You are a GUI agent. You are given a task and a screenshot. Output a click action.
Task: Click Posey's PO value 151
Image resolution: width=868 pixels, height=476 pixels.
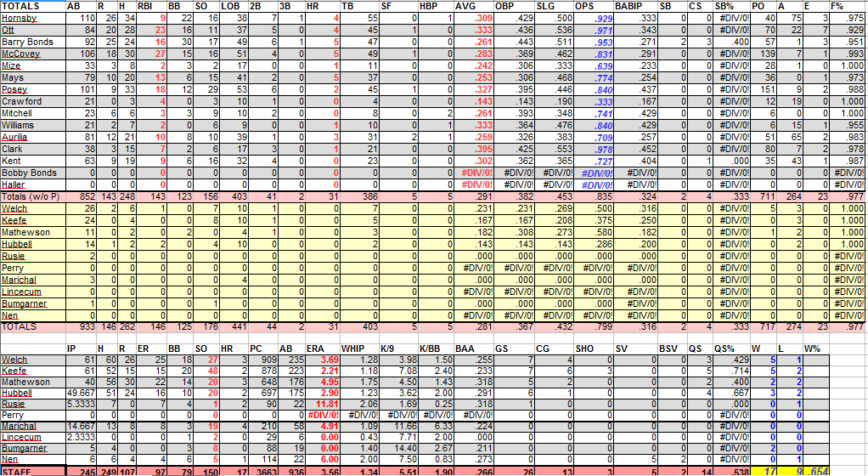click(763, 90)
